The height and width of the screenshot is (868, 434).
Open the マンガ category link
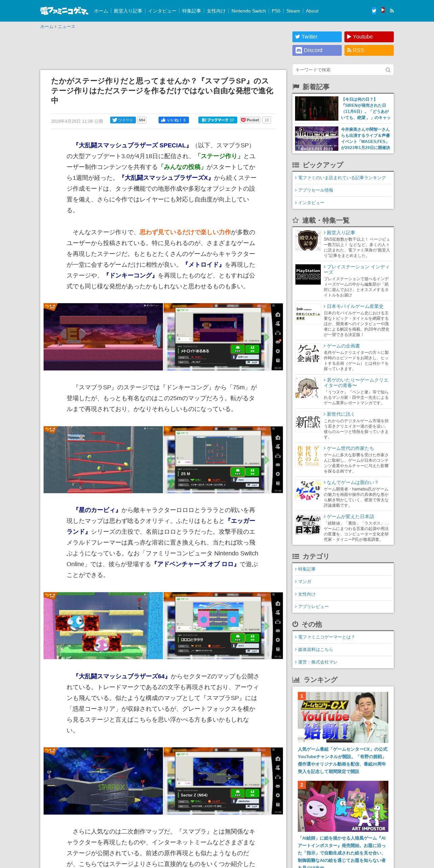coord(305,582)
